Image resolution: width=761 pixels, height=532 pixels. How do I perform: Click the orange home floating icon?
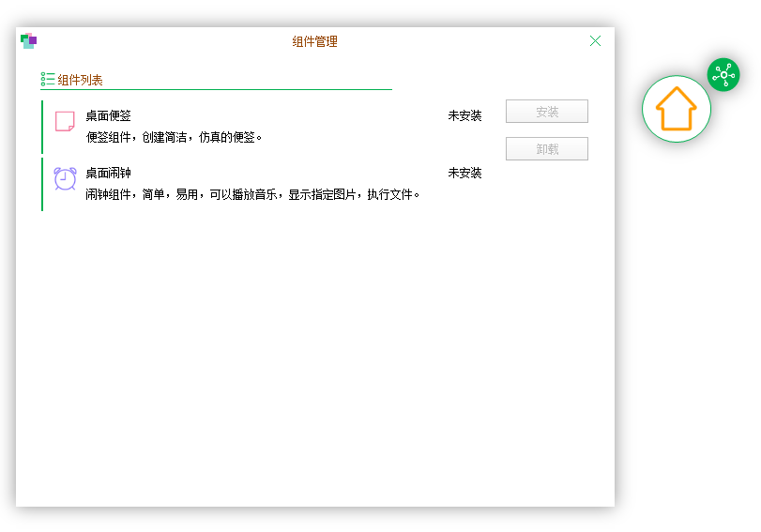point(677,109)
